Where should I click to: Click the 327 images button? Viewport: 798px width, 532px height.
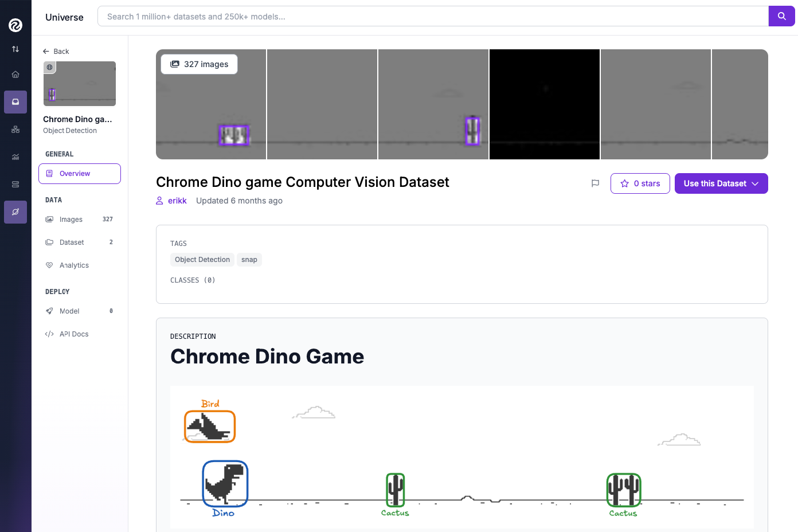(x=199, y=64)
